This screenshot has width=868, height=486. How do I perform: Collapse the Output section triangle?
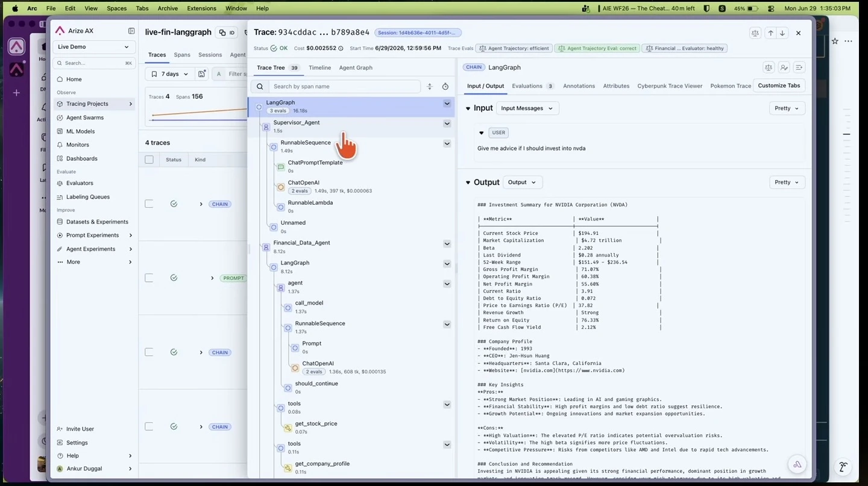(468, 182)
